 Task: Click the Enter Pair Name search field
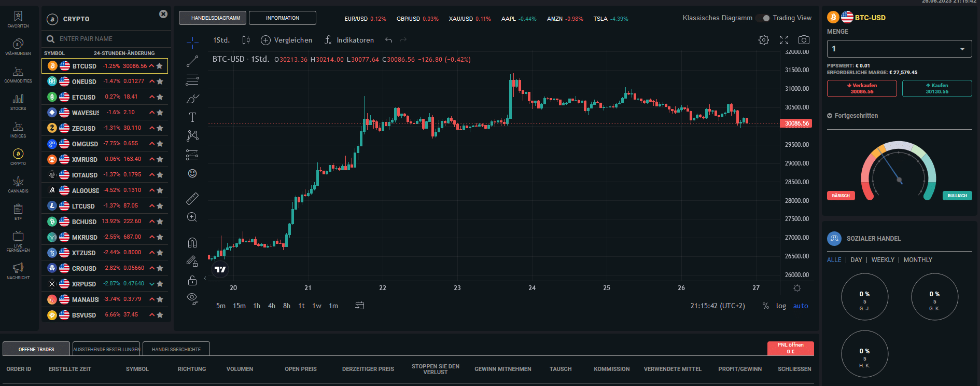pyautogui.click(x=106, y=39)
